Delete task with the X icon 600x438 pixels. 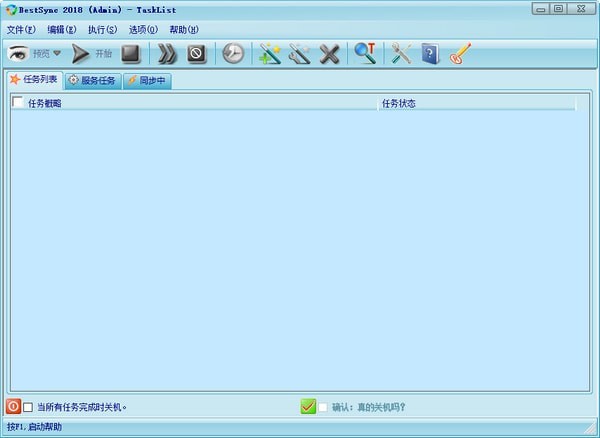tap(329, 54)
